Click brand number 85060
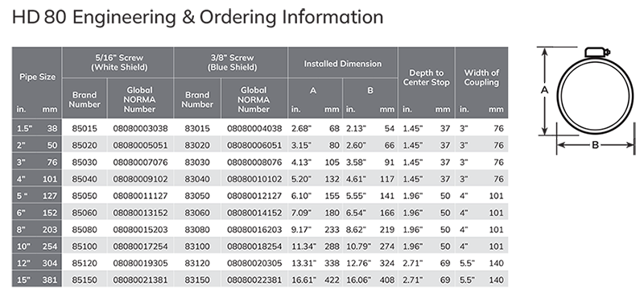Image resolution: width=644 pixels, height=299 pixels. pyautogui.click(x=85, y=213)
